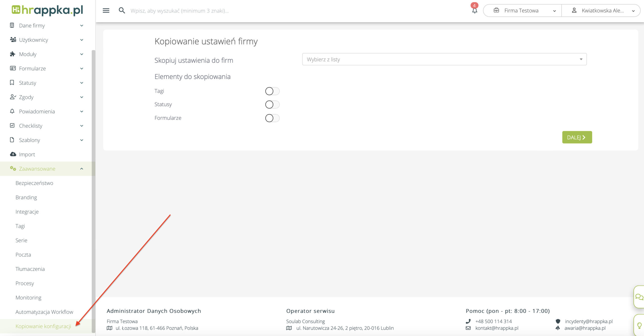
Task: Open the chat bubbles widget
Action: 639,297
